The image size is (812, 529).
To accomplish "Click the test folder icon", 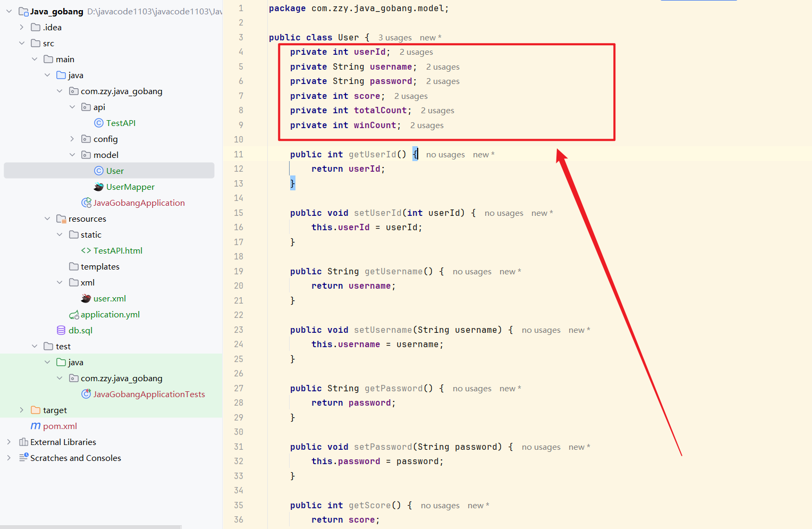I will click(x=48, y=346).
